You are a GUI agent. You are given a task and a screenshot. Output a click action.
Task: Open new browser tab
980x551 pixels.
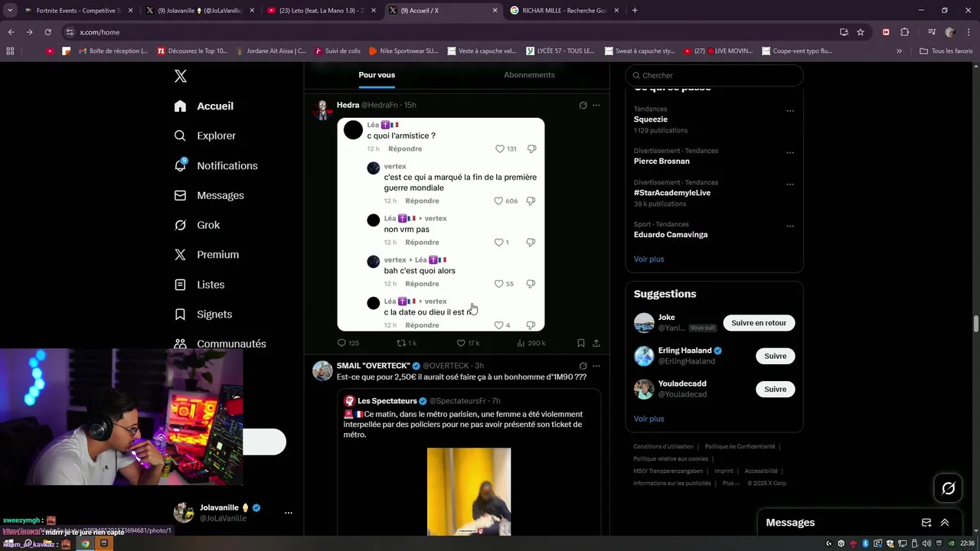coord(635,11)
